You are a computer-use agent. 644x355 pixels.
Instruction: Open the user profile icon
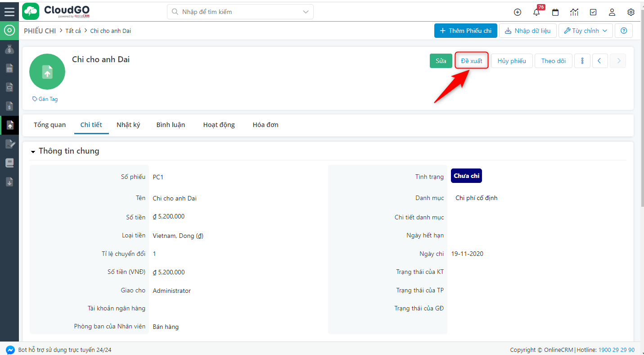click(x=612, y=12)
